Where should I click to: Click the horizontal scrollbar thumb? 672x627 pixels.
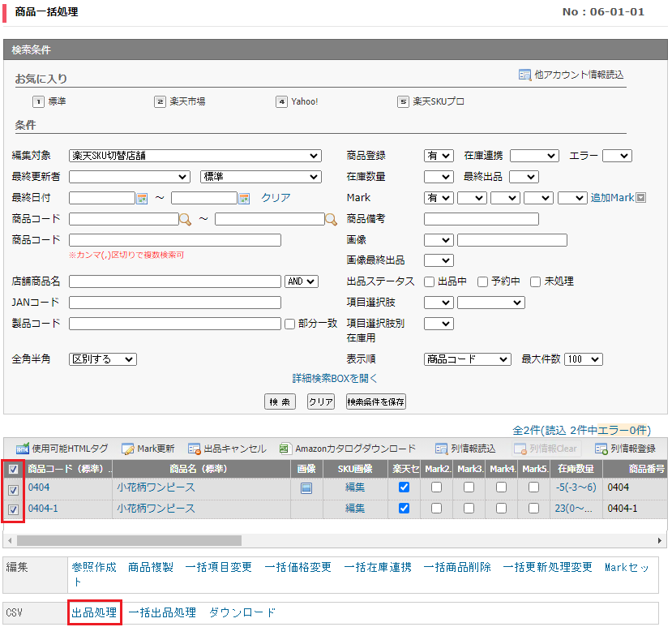click(x=129, y=541)
